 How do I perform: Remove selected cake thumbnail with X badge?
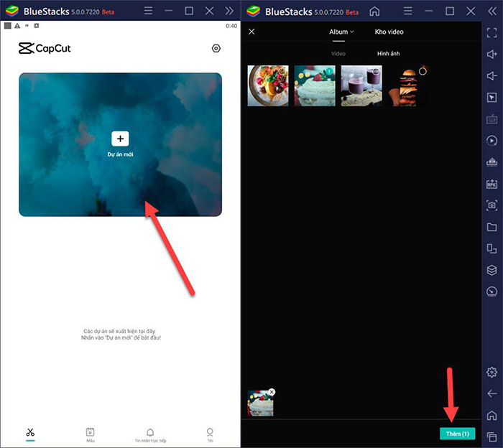pyautogui.click(x=272, y=391)
